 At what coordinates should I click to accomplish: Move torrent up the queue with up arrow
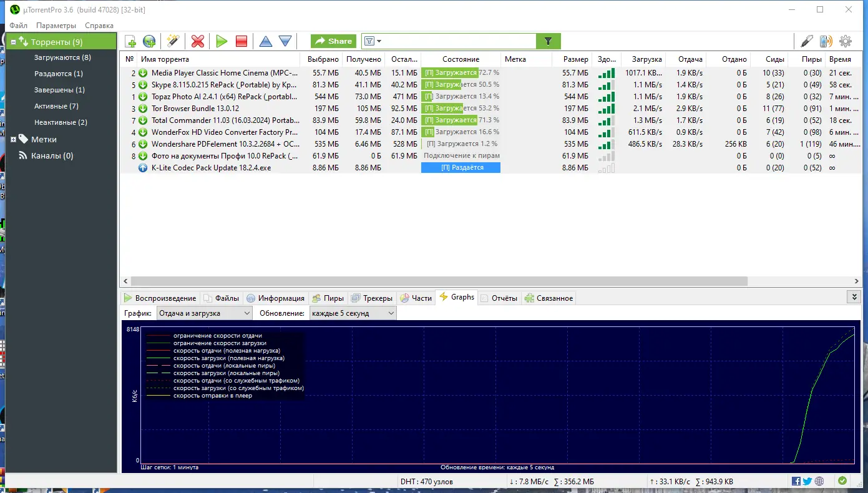point(266,41)
